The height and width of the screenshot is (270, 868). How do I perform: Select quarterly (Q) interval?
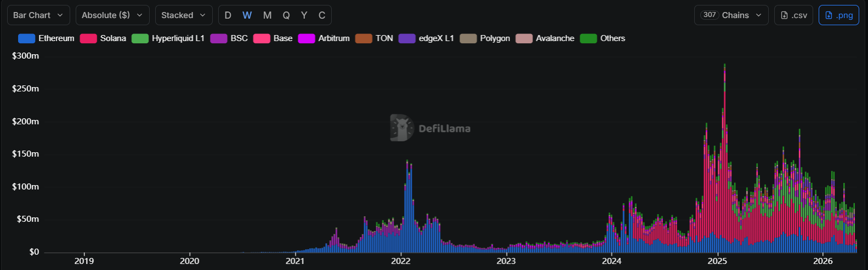click(286, 15)
